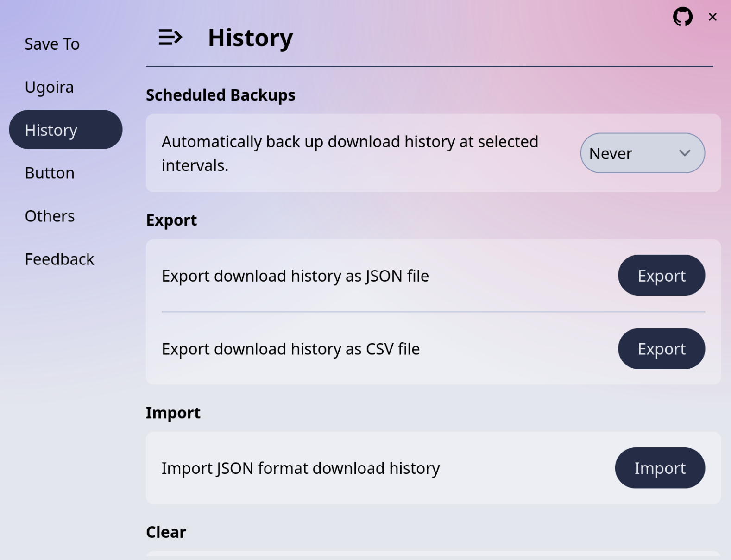Click the Export section heading
The image size is (731, 560).
[x=171, y=220]
